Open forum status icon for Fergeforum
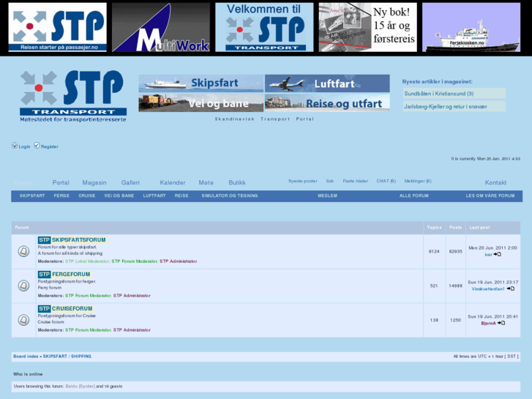Screen dimensions: 532x399 (x=23, y=286)
